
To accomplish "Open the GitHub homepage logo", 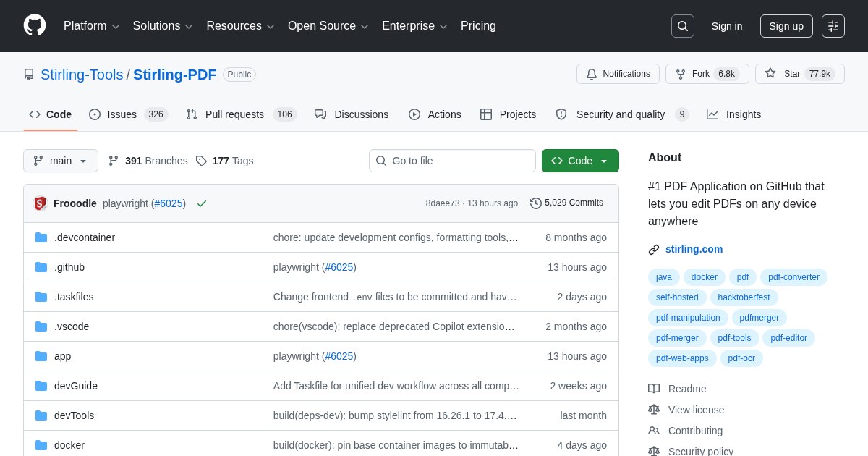I will 35,25.
